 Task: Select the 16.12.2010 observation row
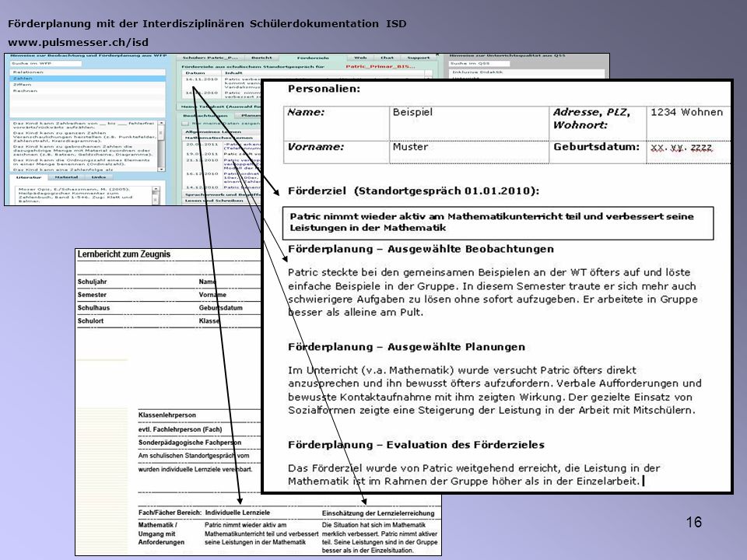tap(222, 177)
